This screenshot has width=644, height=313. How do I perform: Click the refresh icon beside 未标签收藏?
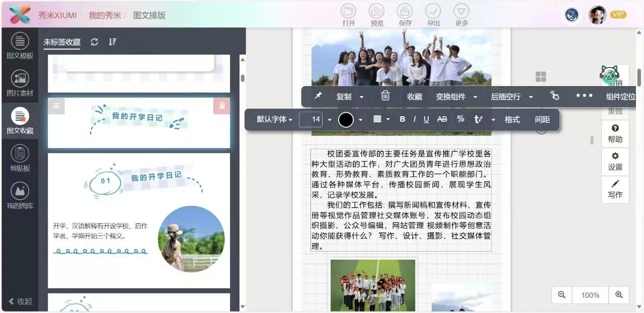[95, 42]
